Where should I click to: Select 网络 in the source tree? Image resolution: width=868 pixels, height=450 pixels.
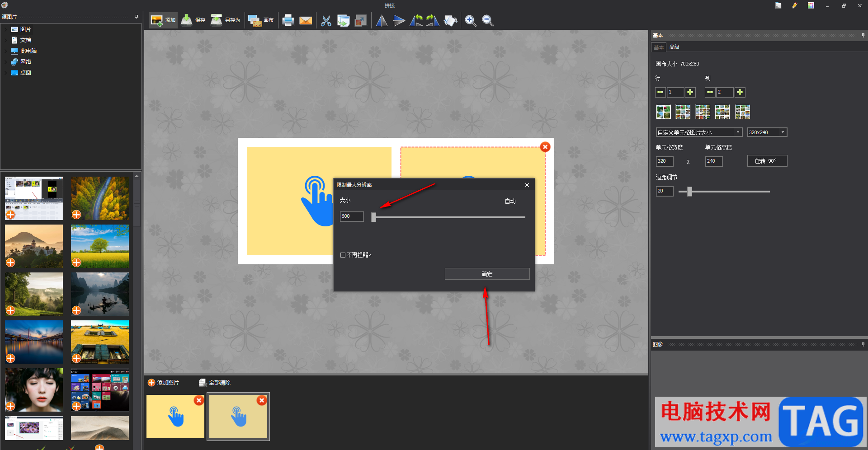21,62
